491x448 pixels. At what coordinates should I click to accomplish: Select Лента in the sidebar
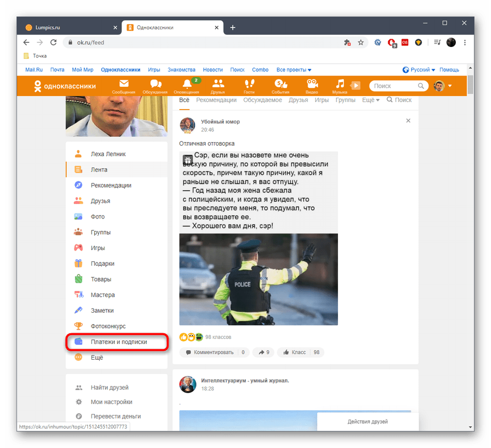coord(116,169)
